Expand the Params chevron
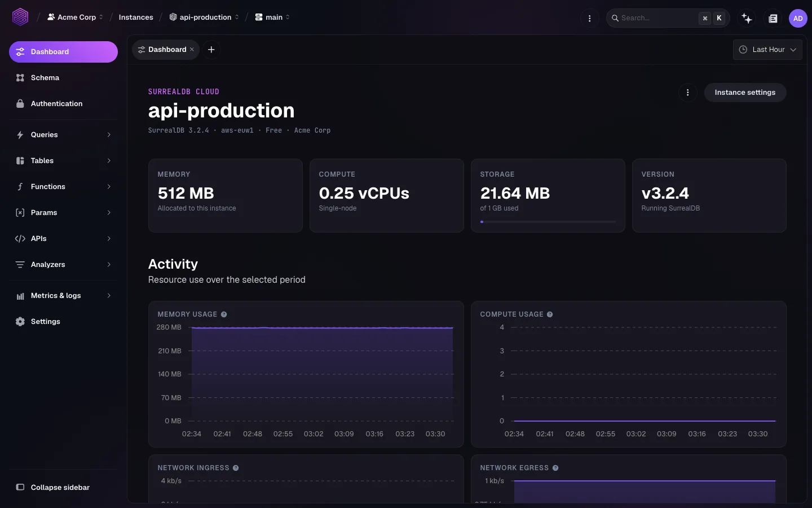 click(x=109, y=213)
